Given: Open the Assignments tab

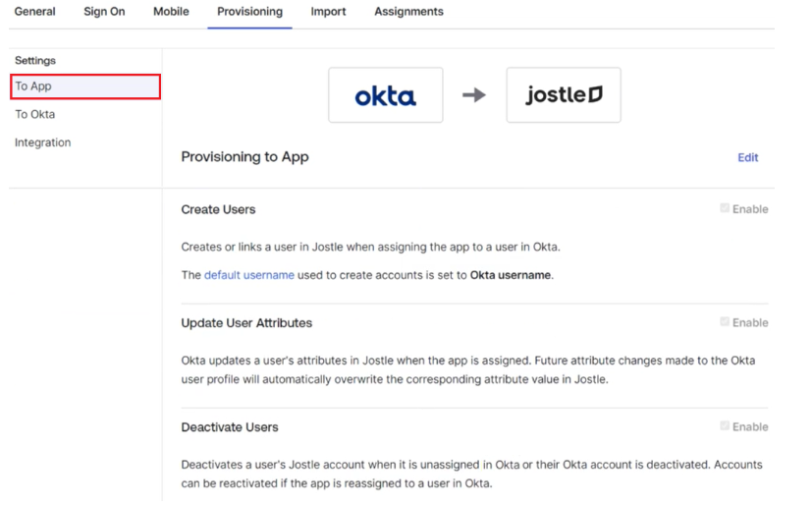Looking at the screenshot, I should coord(408,12).
